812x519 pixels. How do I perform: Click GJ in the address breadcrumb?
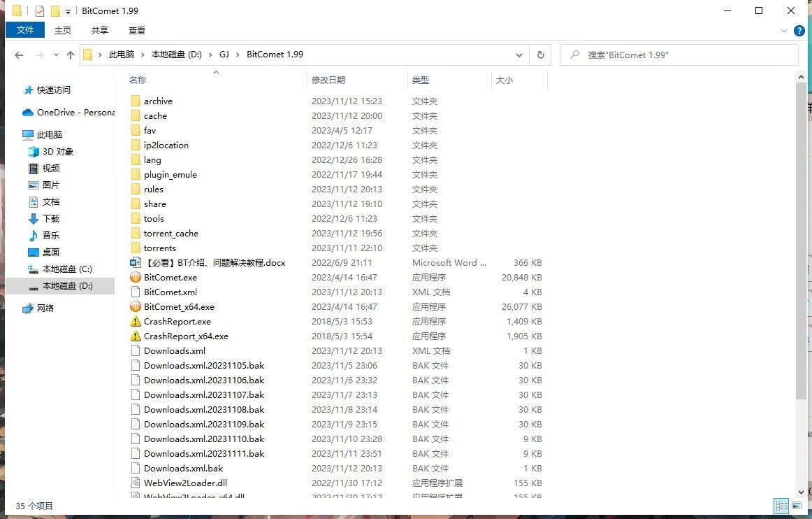click(x=224, y=55)
